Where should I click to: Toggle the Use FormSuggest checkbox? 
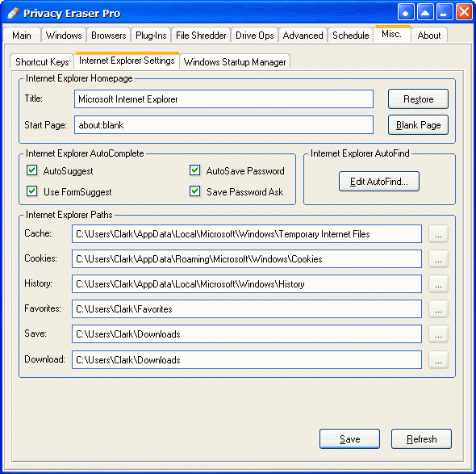coord(32,191)
